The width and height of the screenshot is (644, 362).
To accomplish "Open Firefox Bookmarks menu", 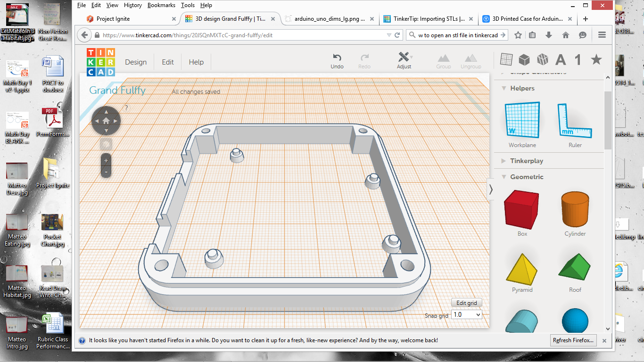I will point(161,5).
